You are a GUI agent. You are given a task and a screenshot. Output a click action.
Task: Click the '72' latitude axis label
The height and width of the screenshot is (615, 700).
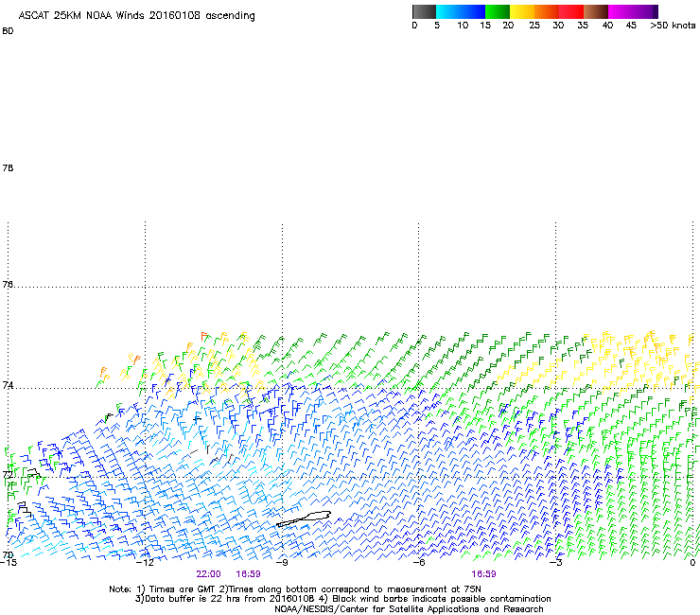[x=8, y=474]
